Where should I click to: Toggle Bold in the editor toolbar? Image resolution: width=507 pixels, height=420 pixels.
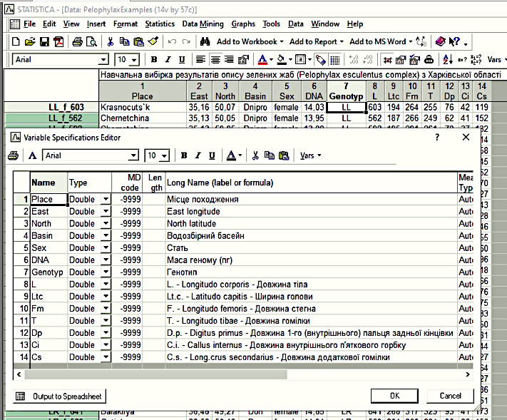pyautogui.click(x=184, y=155)
